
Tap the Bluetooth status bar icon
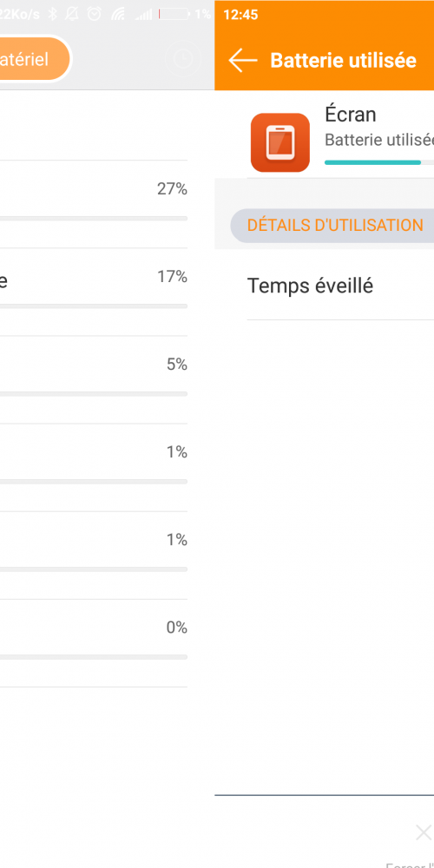(52, 15)
